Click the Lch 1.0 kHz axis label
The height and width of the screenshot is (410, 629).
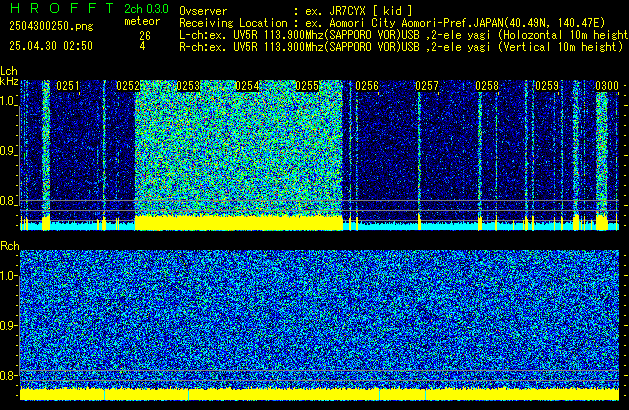pyautogui.click(x=8, y=101)
